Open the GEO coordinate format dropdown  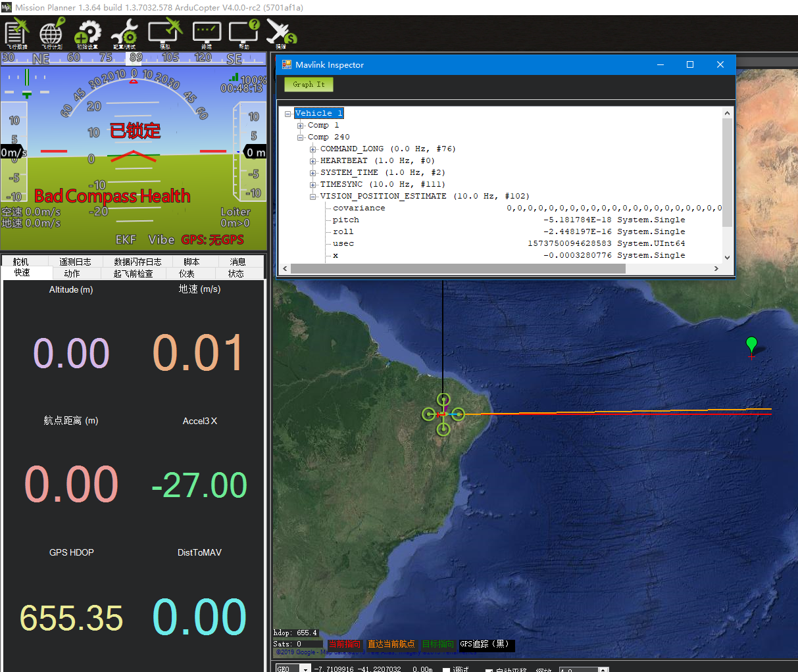click(304, 668)
